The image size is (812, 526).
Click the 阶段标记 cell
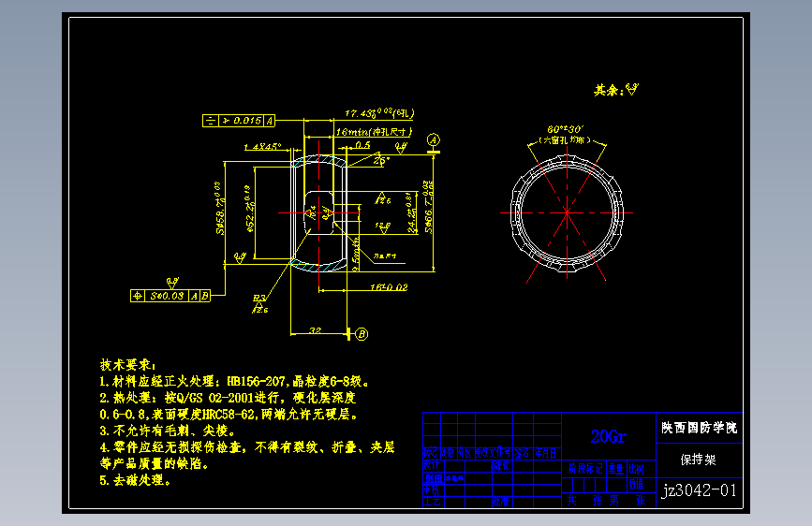coord(585,469)
